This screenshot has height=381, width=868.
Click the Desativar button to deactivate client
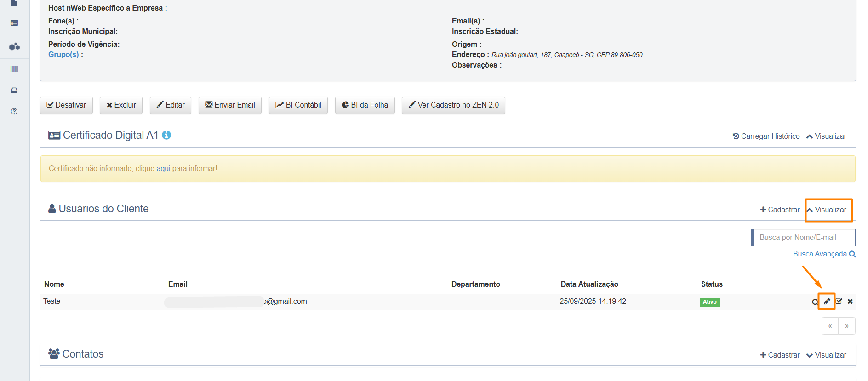[x=66, y=105]
